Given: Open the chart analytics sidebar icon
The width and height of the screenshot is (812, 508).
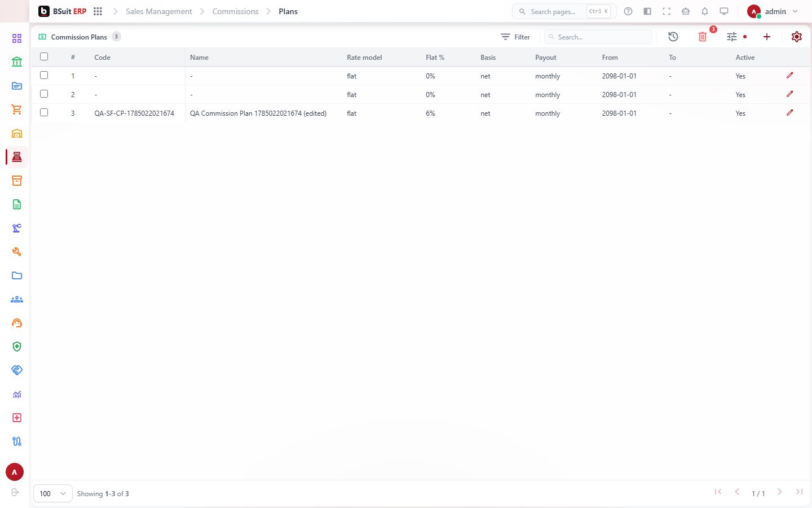Looking at the screenshot, I should tap(17, 394).
